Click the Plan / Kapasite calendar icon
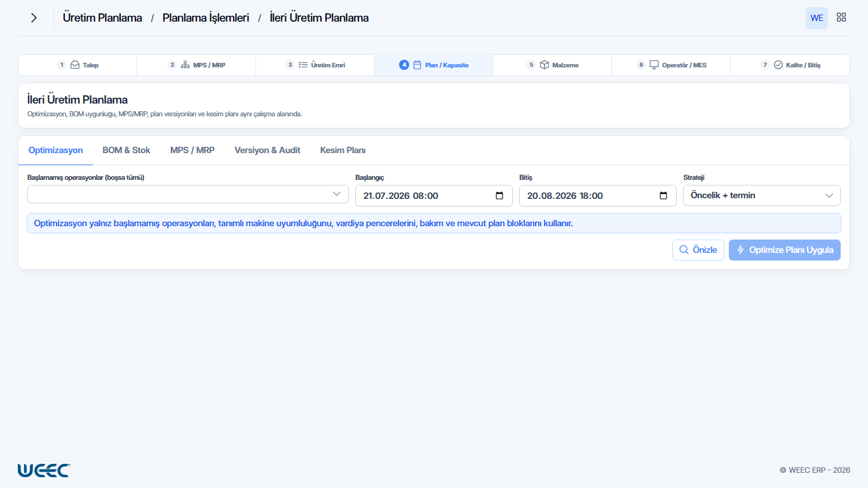 (417, 65)
